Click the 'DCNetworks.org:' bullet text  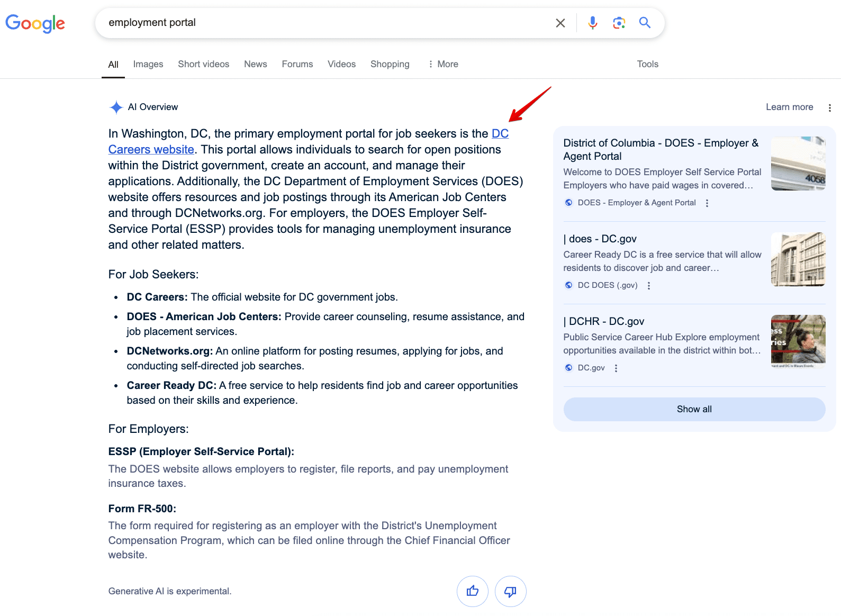click(x=169, y=351)
